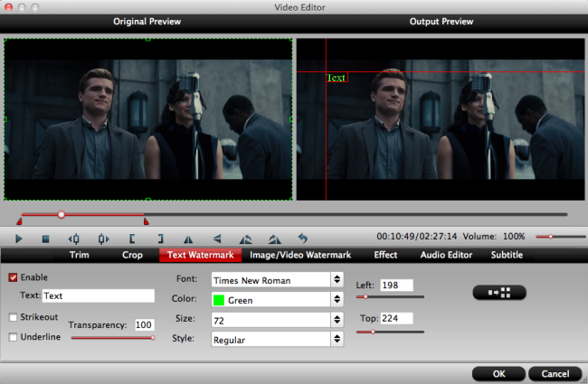Select the Text Watermark tab
This screenshot has height=384, width=588.
200,255
